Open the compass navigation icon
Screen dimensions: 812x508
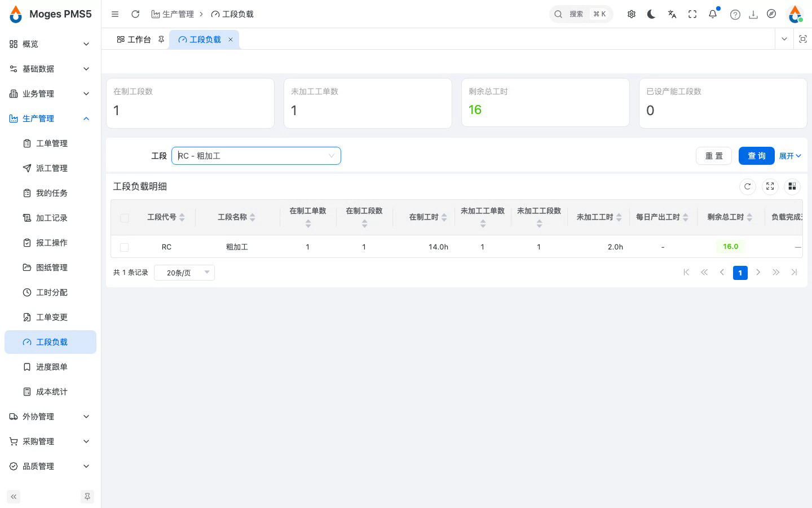771,14
